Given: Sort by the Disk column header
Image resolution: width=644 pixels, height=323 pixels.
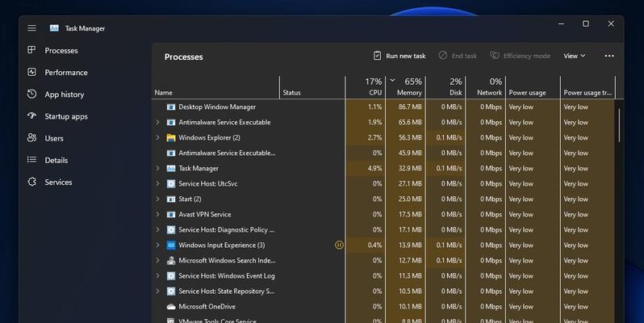Looking at the screenshot, I should pos(445,87).
